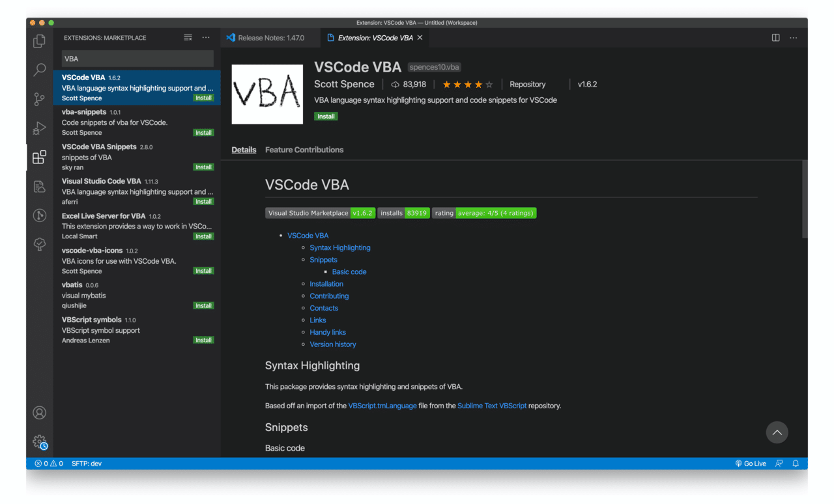The image size is (834, 504).
Task: Click the scroll-to-top arrow button
Action: point(777,432)
